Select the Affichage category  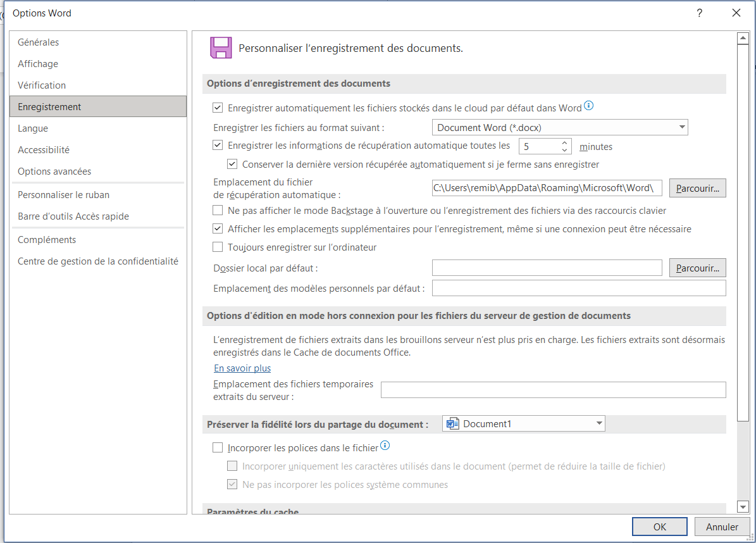(98, 64)
